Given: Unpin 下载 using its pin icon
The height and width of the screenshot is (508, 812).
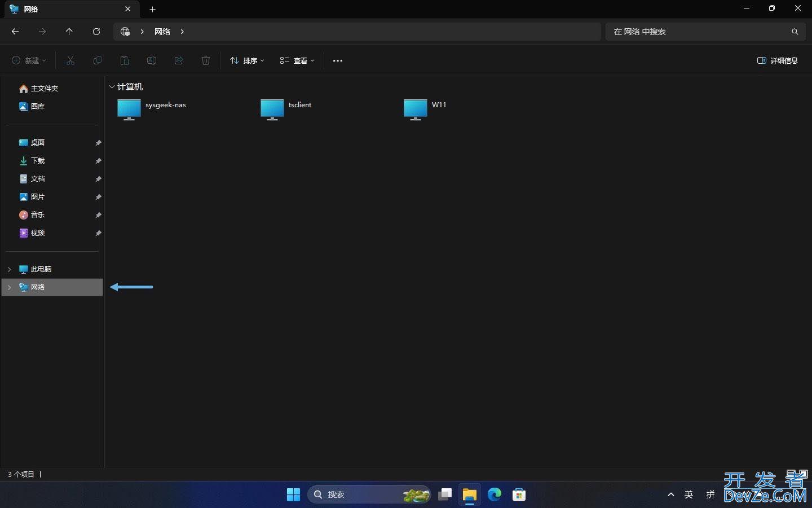Looking at the screenshot, I should click(x=98, y=161).
